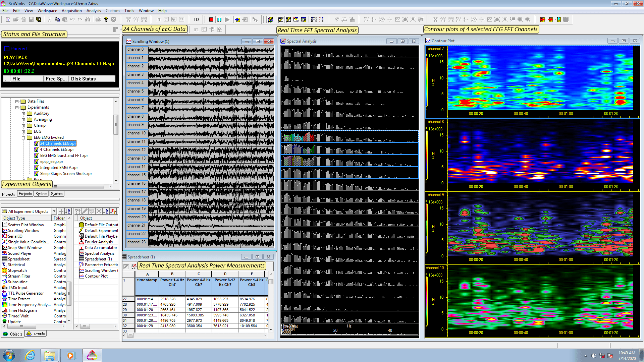Click the yellow lightning edit toolbar icon

pos(288,19)
